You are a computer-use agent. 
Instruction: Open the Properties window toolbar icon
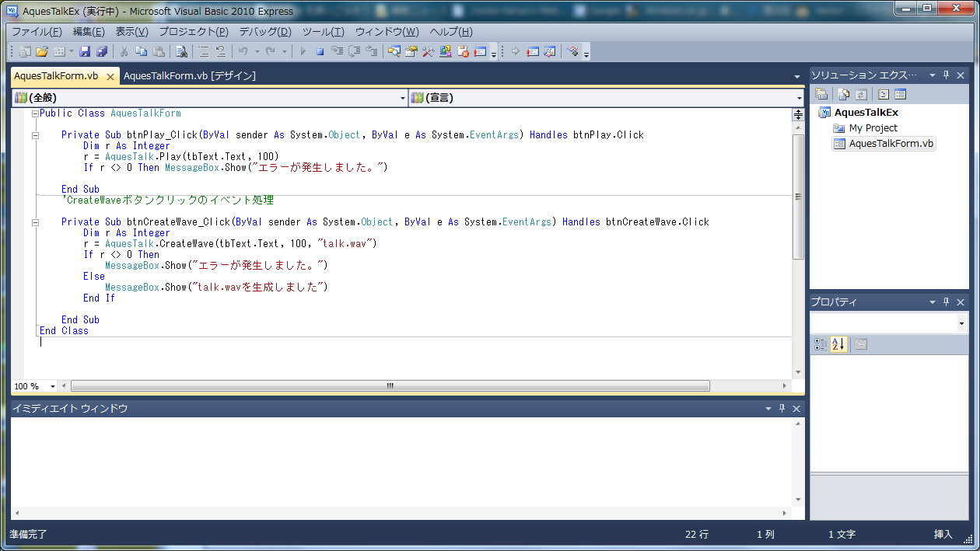(411, 51)
